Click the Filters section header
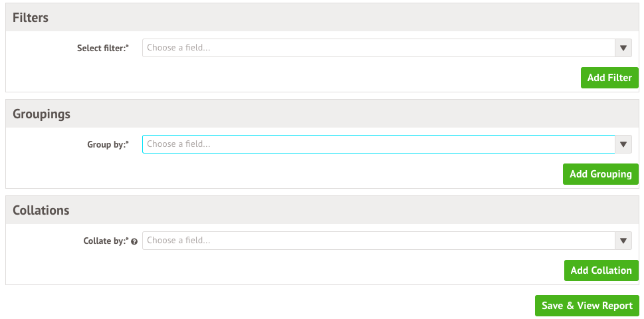The height and width of the screenshot is (319, 644). coord(31,18)
